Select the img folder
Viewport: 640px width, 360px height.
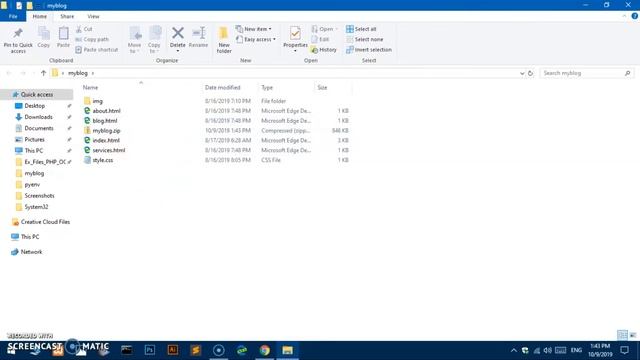(93, 101)
